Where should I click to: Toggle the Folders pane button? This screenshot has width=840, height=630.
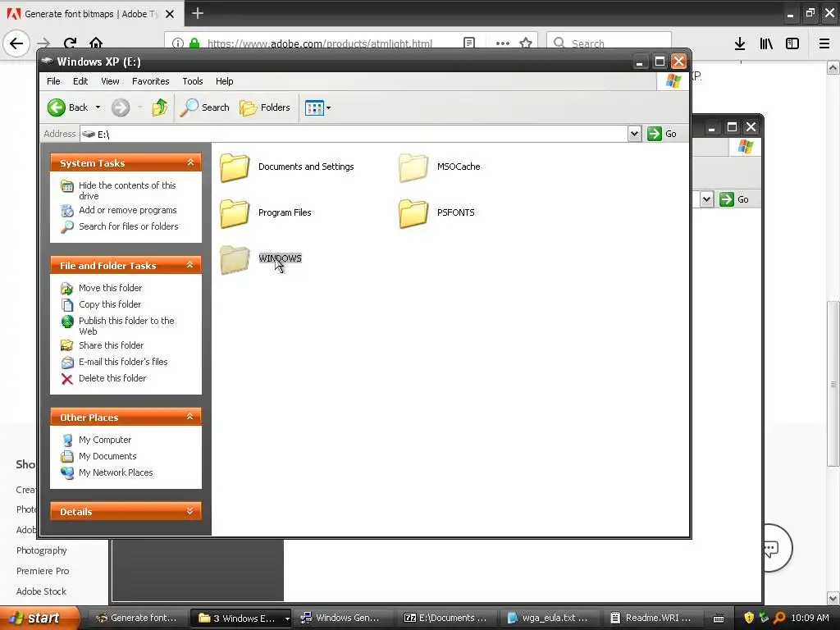(265, 107)
